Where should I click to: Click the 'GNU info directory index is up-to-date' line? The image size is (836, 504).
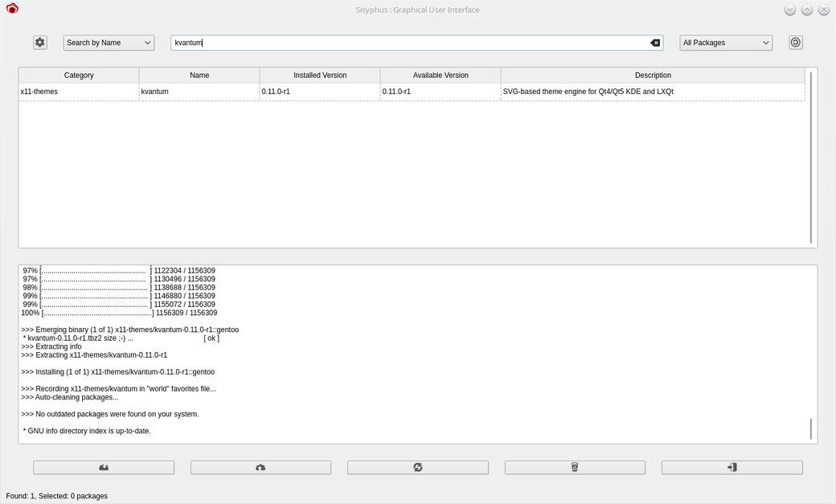click(86, 431)
